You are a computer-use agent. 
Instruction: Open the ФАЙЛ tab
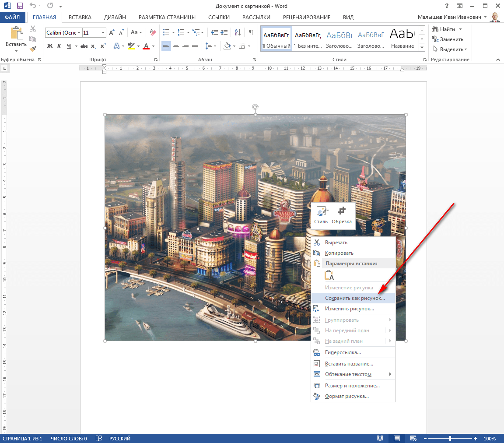12,18
